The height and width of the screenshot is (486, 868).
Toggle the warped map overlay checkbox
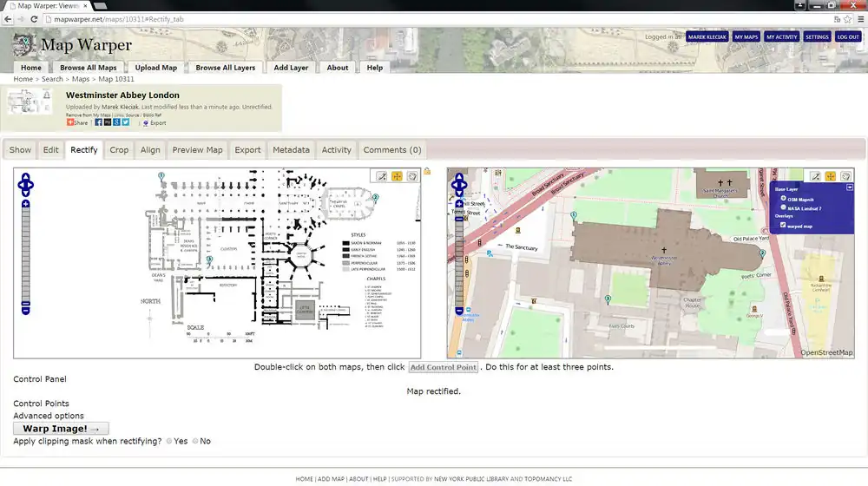(785, 226)
